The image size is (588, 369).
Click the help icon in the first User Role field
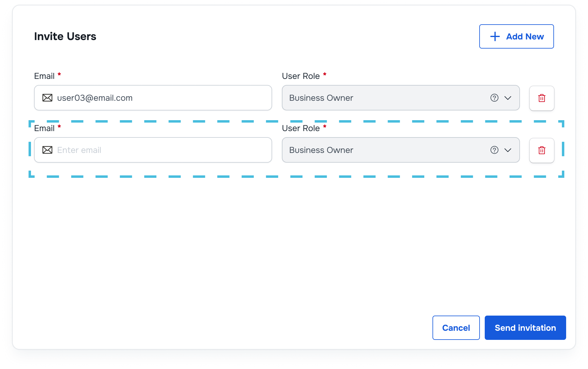pyautogui.click(x=494, y=98)
